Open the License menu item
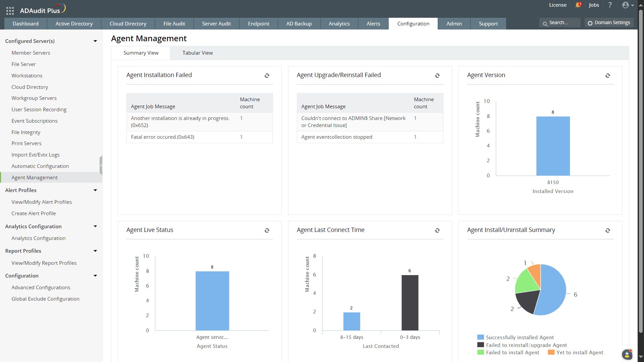The height and width of the screenshot is (362, 644). 557,5
